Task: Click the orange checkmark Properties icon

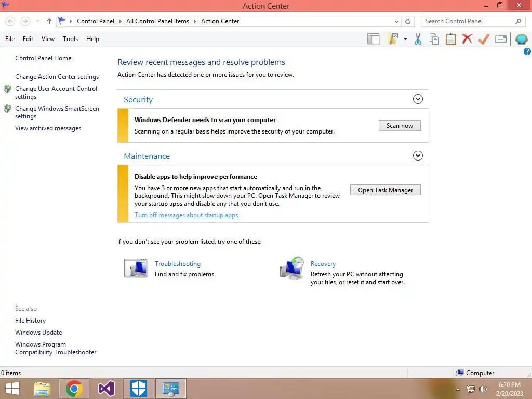Action: tap(484, 39)
